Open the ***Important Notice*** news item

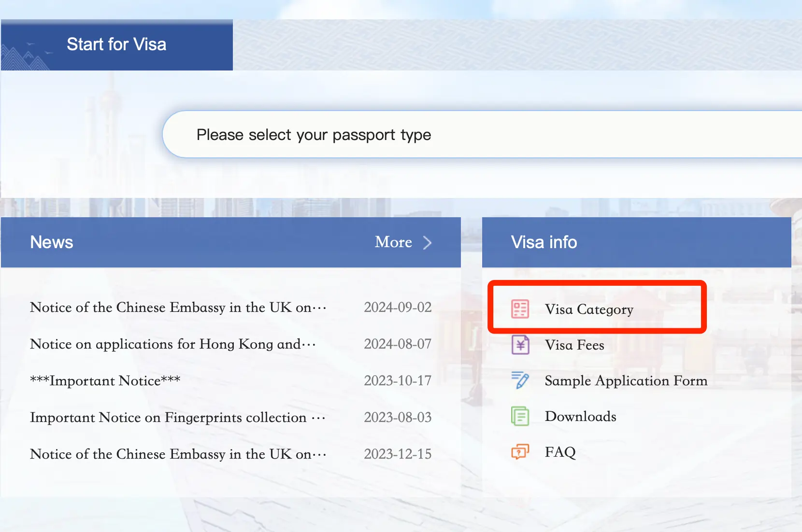(105, 381)
